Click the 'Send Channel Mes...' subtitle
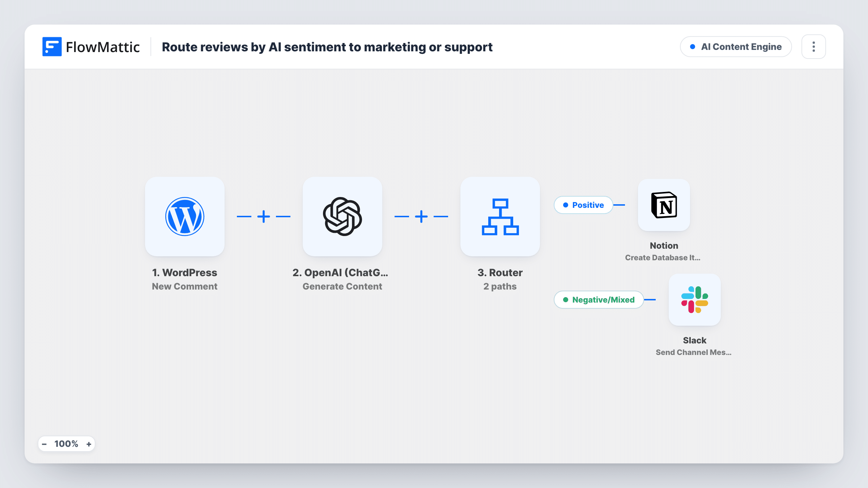The image size is (868, 488). (x=693, y=352)
